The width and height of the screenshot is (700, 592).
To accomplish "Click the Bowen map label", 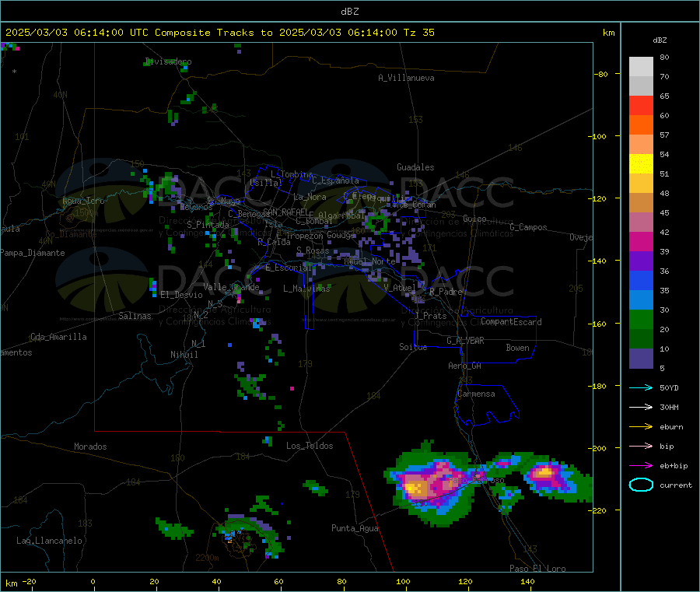I will 517,348.
